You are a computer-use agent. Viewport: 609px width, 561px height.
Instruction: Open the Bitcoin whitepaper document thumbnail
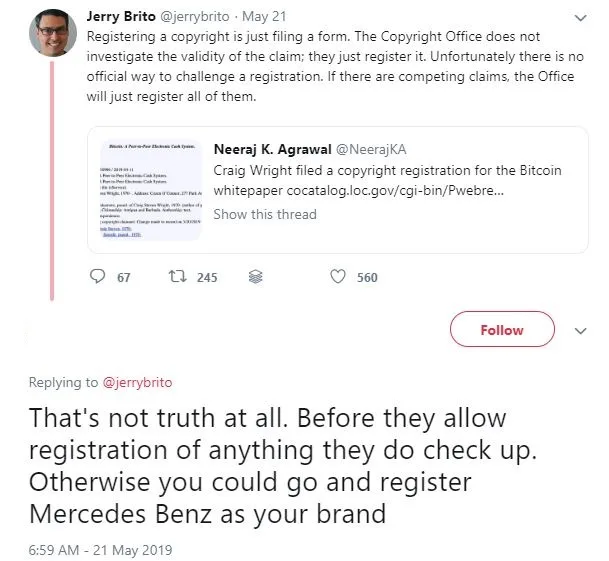click(x=150, y=190)
